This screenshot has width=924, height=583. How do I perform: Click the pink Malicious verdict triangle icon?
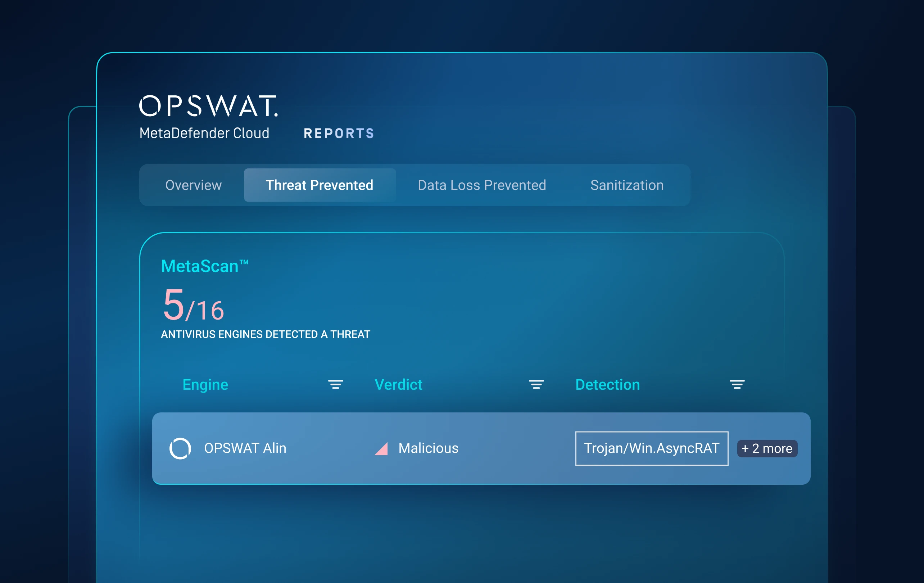[381, 449]
